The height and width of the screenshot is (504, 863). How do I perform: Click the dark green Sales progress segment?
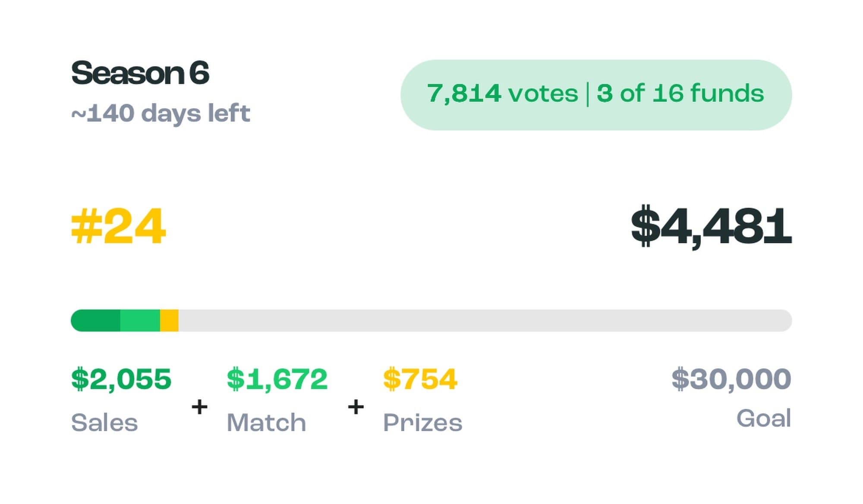(x=97, y=320)
